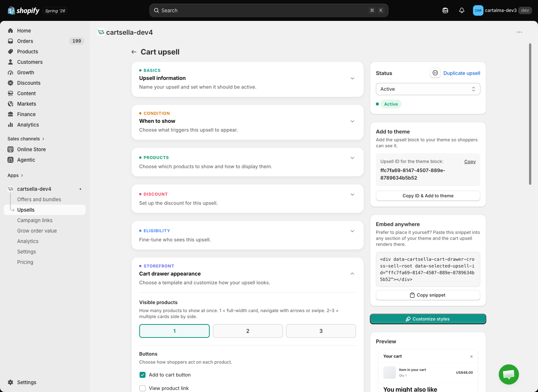Click the Spring '26 edition label
Image resolution: width=538 pixels, height=392 pixels.
coord(55,11)
